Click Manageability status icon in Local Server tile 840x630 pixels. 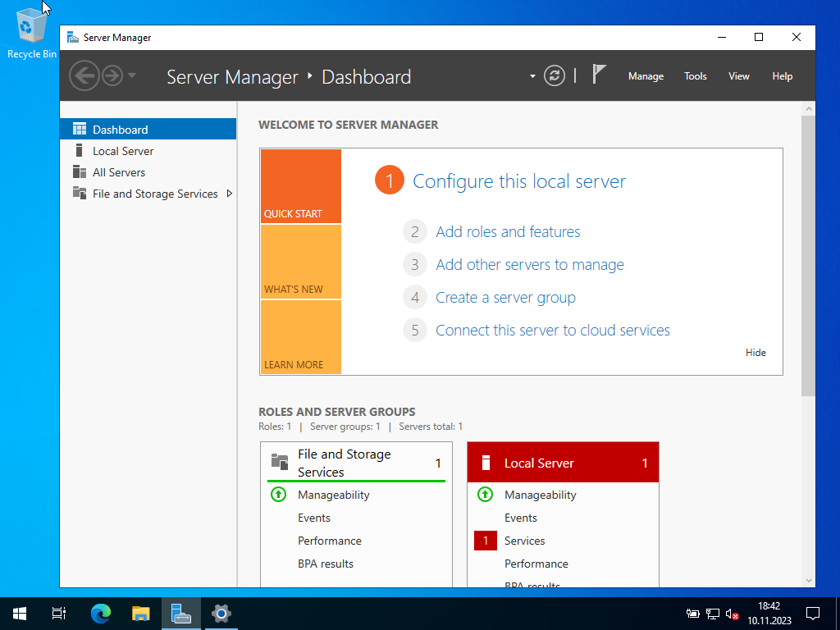tap(485, 494)
